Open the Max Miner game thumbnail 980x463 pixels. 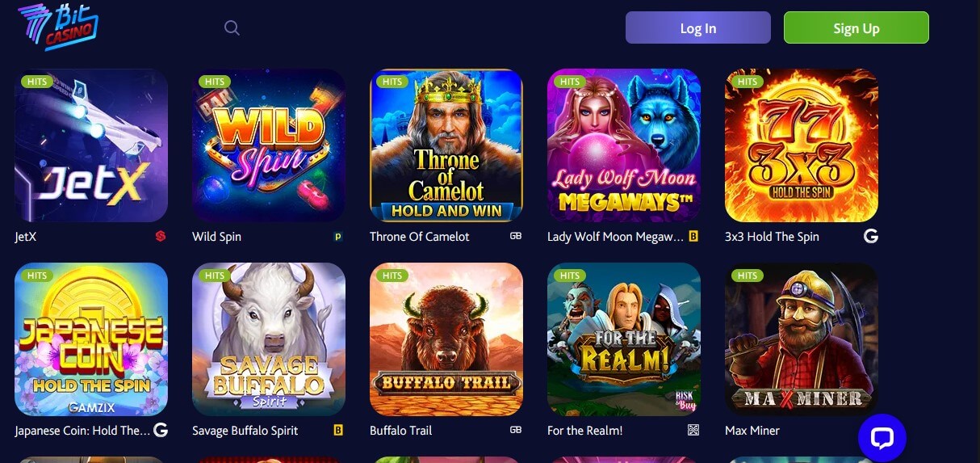802,339
